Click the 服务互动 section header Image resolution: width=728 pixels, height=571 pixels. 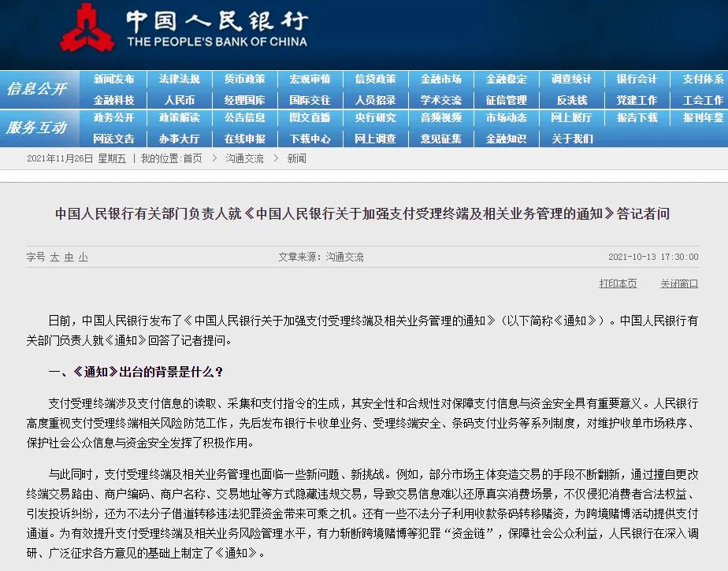point(37,128)
